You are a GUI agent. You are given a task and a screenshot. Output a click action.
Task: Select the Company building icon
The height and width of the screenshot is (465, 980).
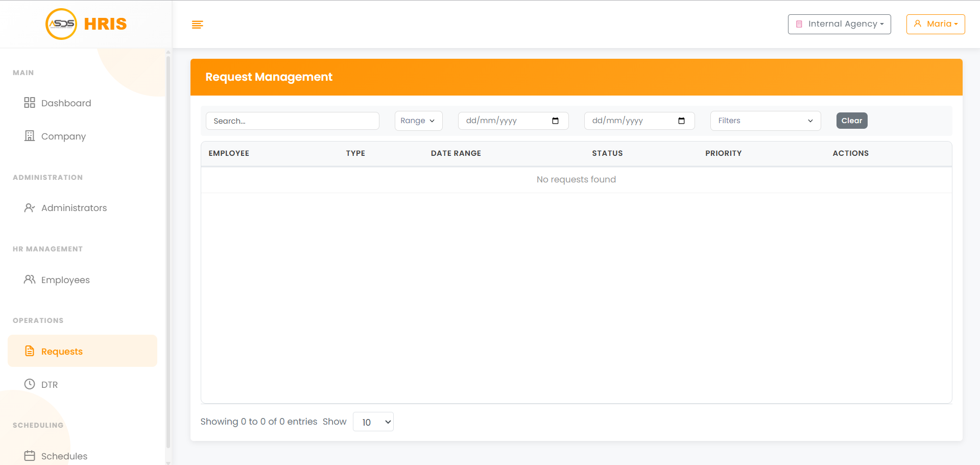(30, 136)
